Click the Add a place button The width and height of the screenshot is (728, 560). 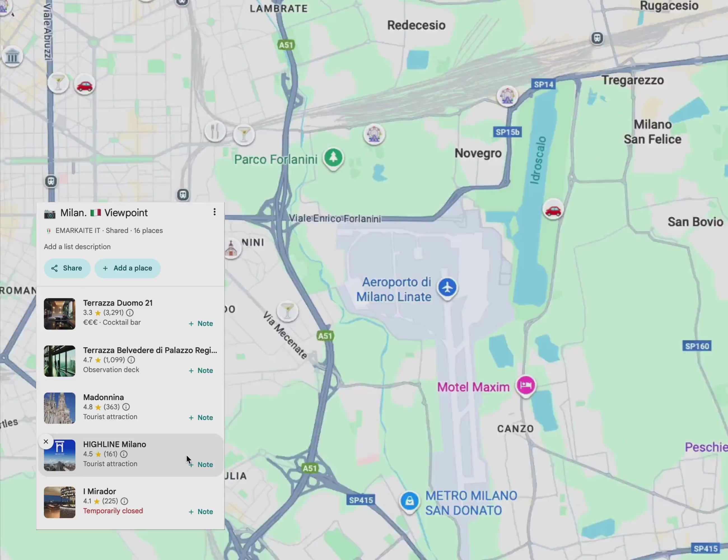(x=128, y=268)
